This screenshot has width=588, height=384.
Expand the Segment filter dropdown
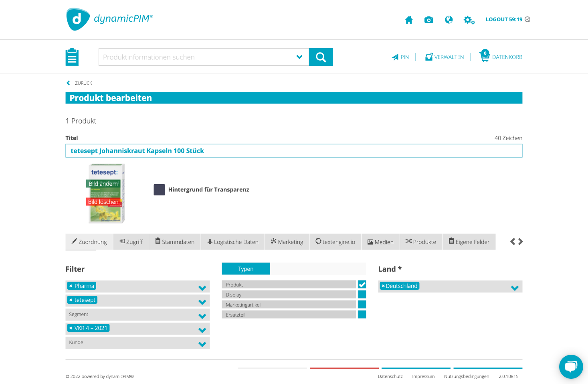pos(202,316)
